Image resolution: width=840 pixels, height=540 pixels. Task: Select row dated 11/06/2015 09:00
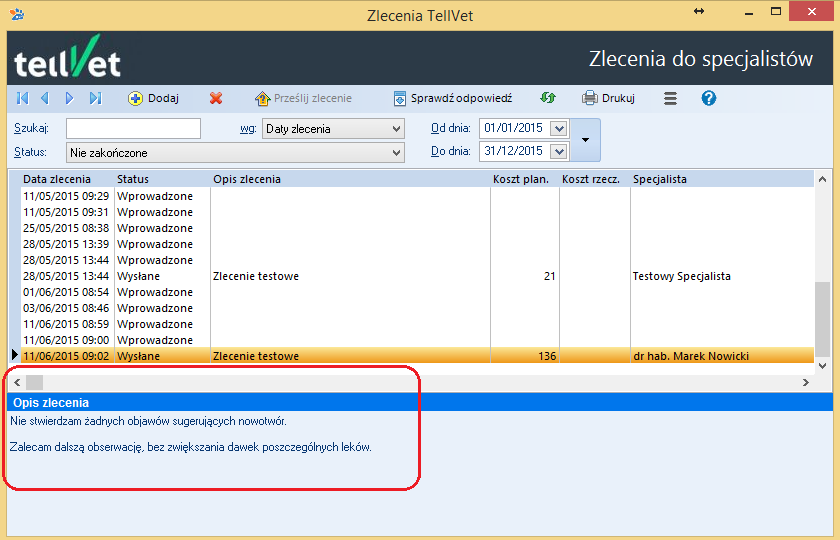pos(417,340)
